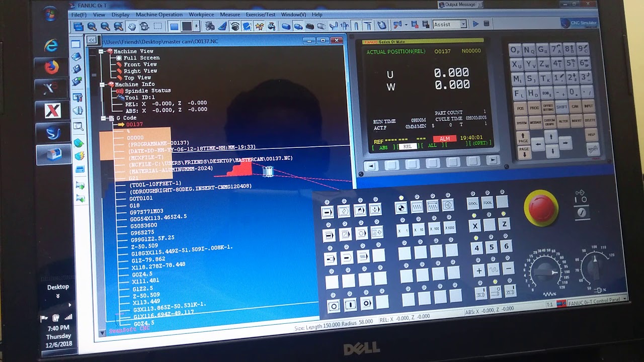The height and width of the screenshot is (362, 644).
Task: Click cycle start button with vertical bar
Action: [350, 305]
